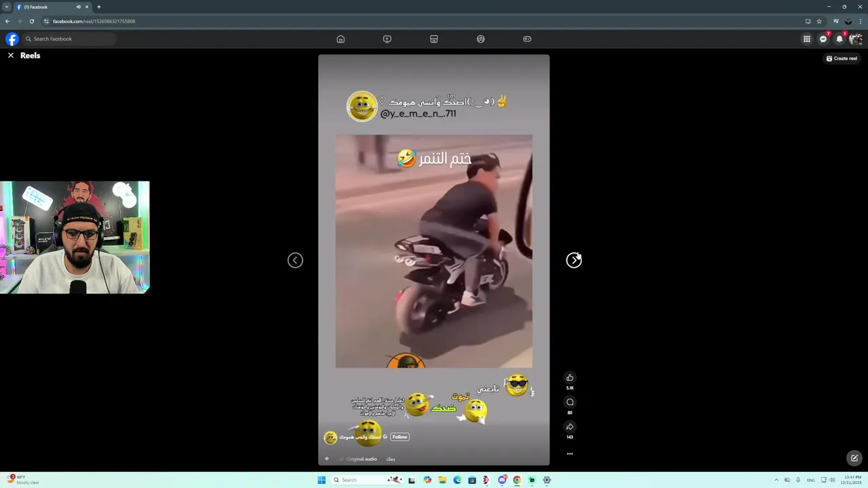The width and height of the screenshot is (868, 488).
Task: Open Facebook Home from the top navigation
Action: point(340,39)
